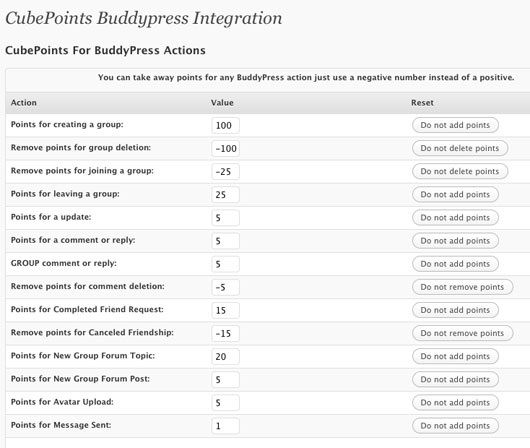The height and width of the screenshot is (448, 530).
Task: Click Do not add points for creating group
Action: tap(455, 125)
